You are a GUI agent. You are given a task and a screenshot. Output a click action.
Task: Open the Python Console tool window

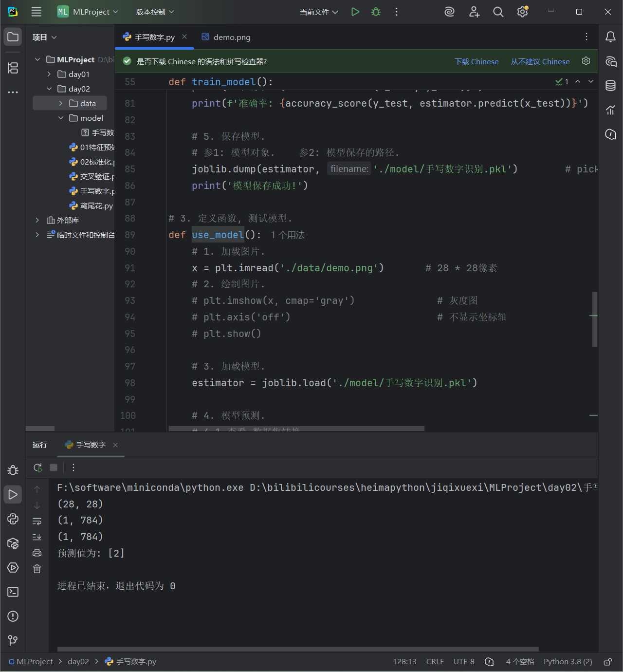tap(13, 519)
